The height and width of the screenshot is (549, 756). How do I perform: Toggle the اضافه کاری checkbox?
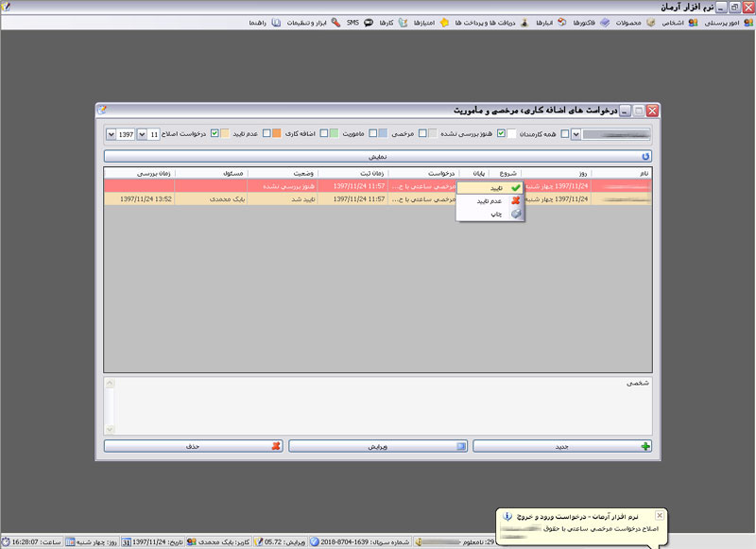324,133
